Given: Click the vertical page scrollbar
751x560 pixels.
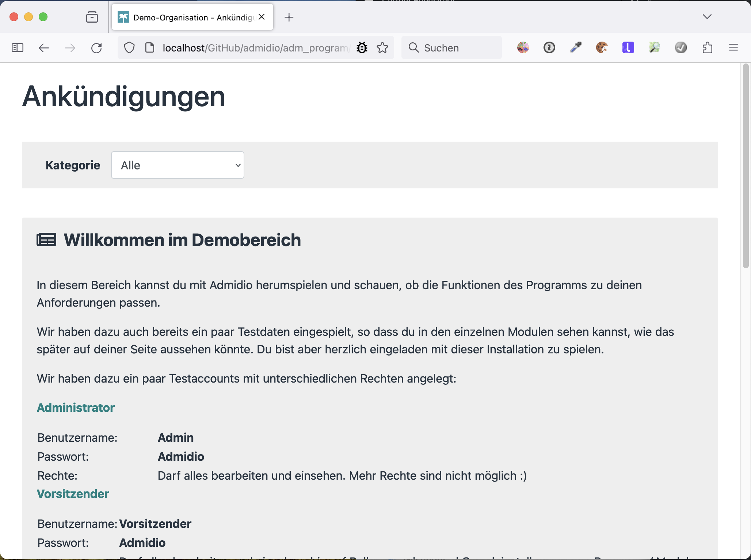Looking at the screenshot, I should pos(746,166).
